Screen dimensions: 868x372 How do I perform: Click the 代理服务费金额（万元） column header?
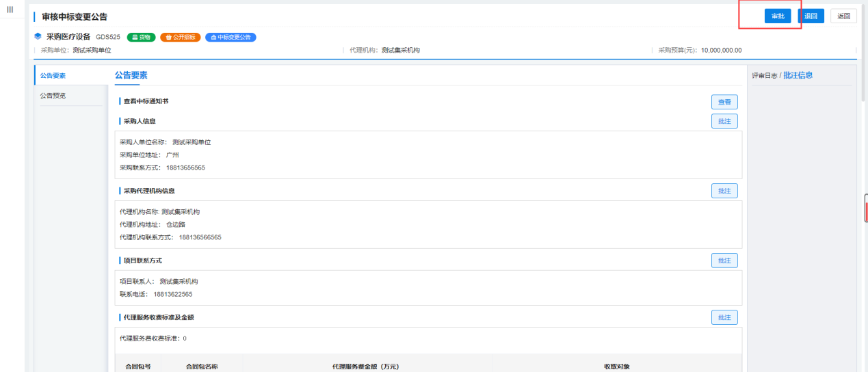point(365,367)
